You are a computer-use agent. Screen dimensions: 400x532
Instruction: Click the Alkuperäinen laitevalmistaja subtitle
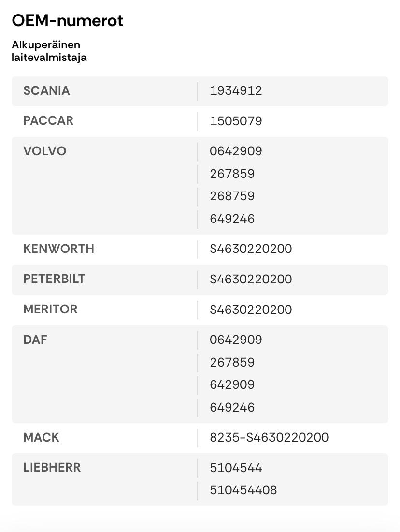(49, 51)
